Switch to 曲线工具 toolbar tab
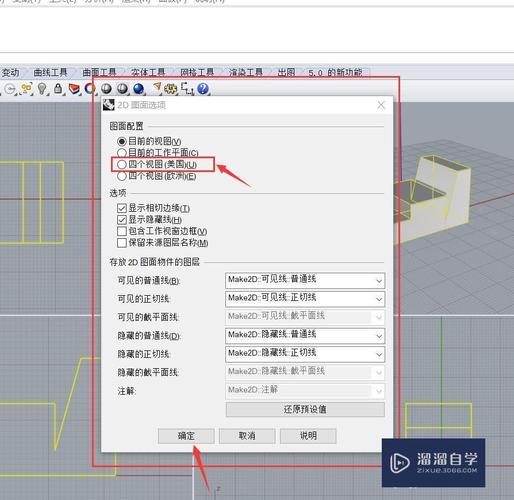 [50, 72]
